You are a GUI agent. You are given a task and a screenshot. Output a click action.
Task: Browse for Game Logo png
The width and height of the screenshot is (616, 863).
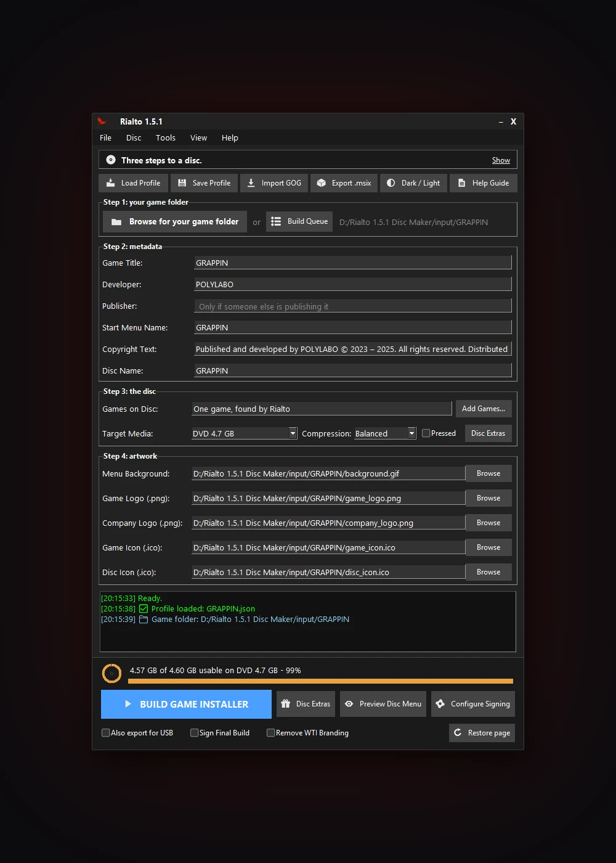488,498
